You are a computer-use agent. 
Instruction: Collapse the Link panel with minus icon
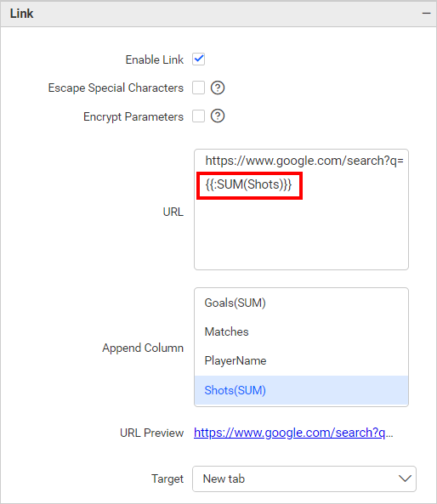[x=426, y=14]
